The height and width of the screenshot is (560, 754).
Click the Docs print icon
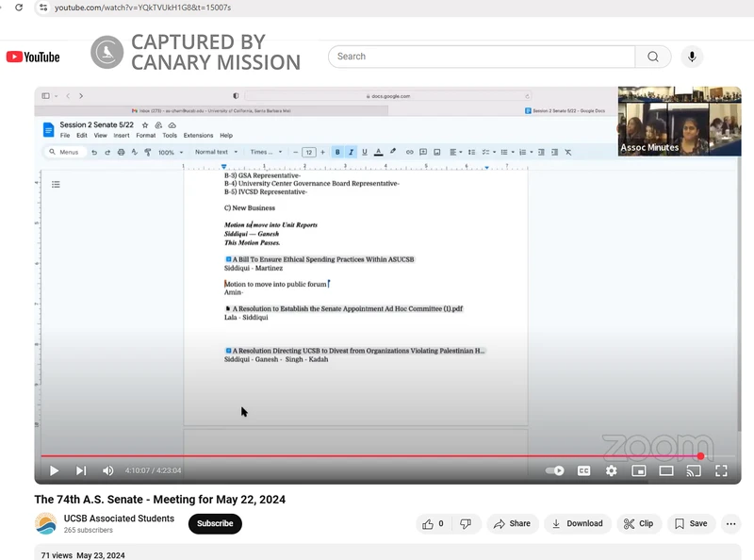pyautogui.click(x=121, y=152)
